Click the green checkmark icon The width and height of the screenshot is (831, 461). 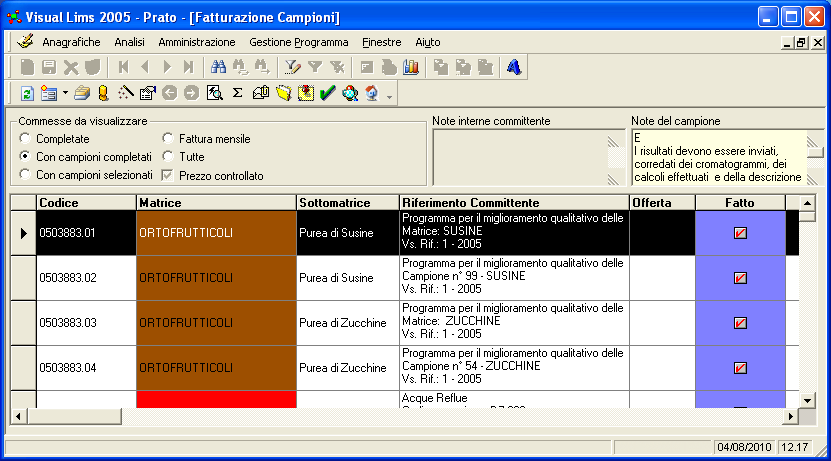328,93
